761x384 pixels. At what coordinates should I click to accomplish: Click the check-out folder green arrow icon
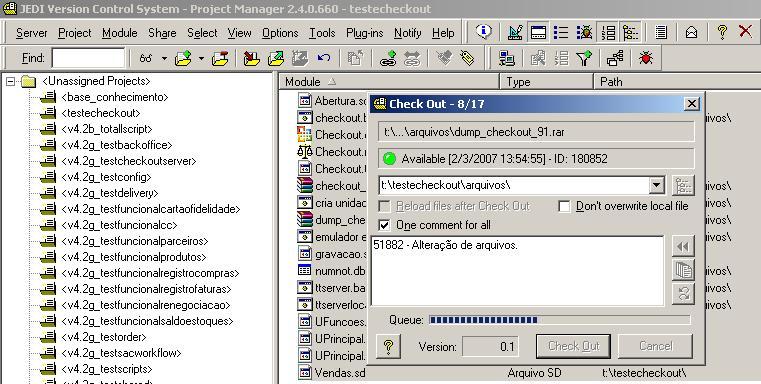pos(276,59)
